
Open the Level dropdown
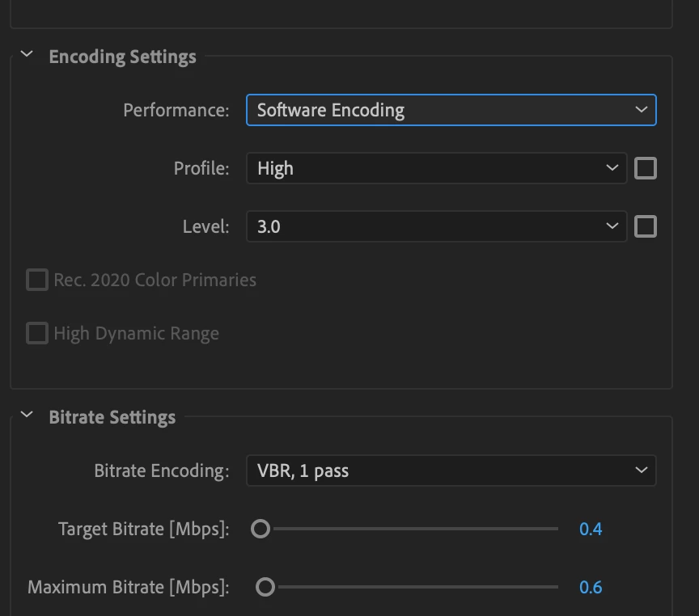click(x=436, y=226)
